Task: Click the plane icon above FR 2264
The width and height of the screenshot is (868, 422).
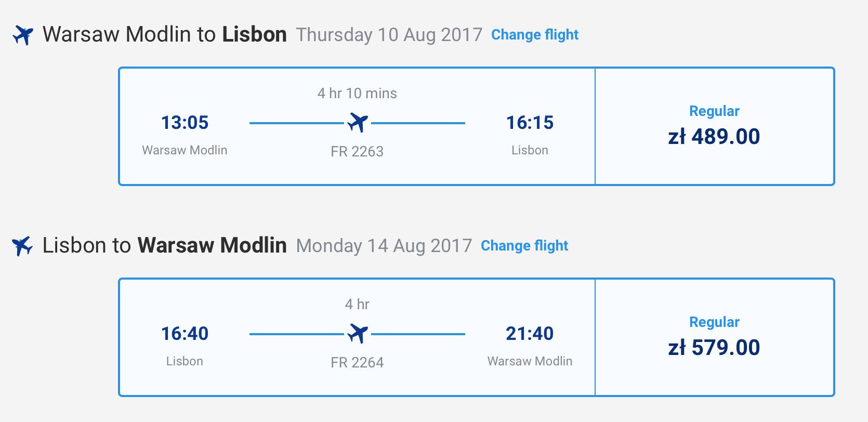Action: tap(358, 334)
